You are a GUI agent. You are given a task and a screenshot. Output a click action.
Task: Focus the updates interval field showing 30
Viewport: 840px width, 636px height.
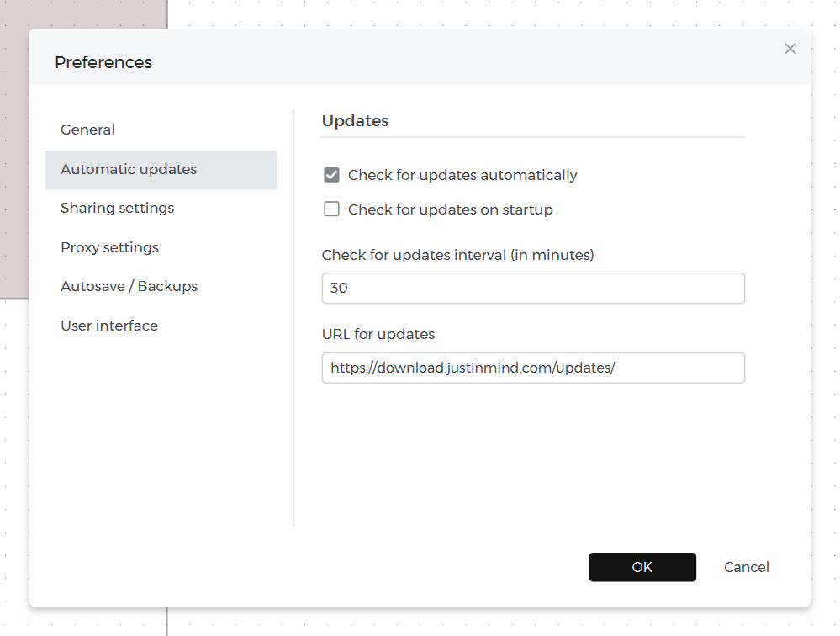[533, 288]
